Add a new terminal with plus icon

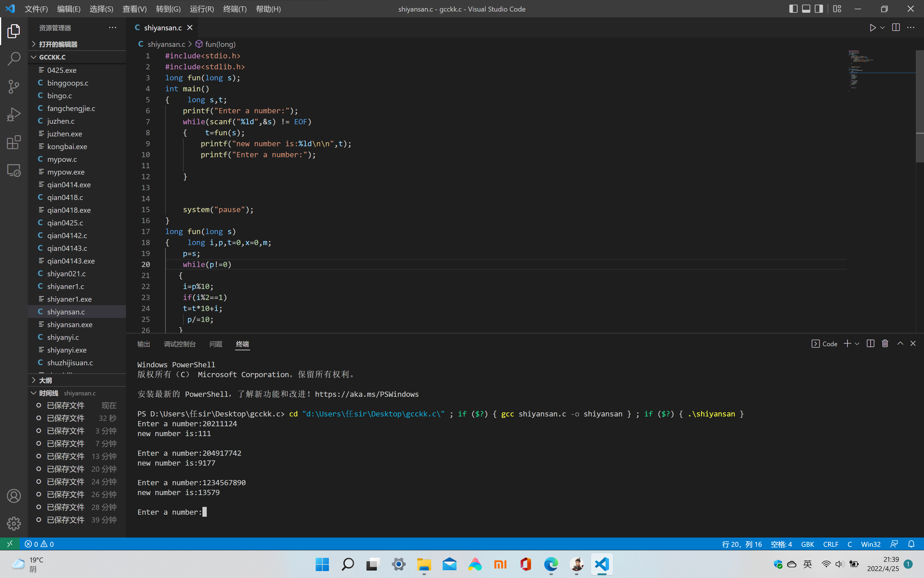click(847, 344)
